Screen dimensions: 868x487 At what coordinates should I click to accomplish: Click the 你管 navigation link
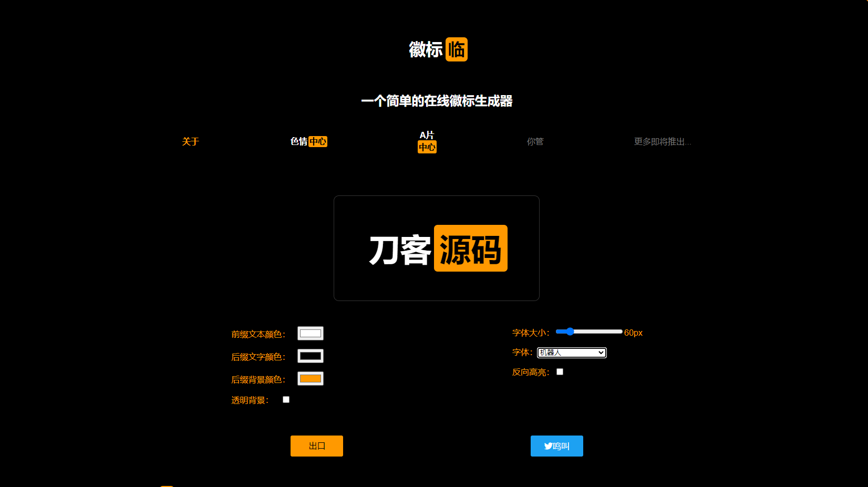pos(535,141)
